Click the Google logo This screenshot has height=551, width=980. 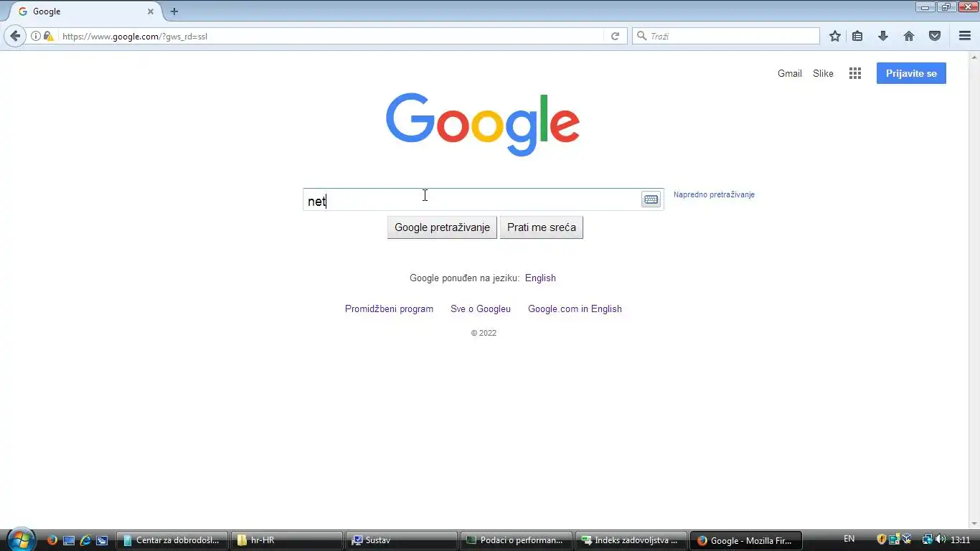[483, 124]
